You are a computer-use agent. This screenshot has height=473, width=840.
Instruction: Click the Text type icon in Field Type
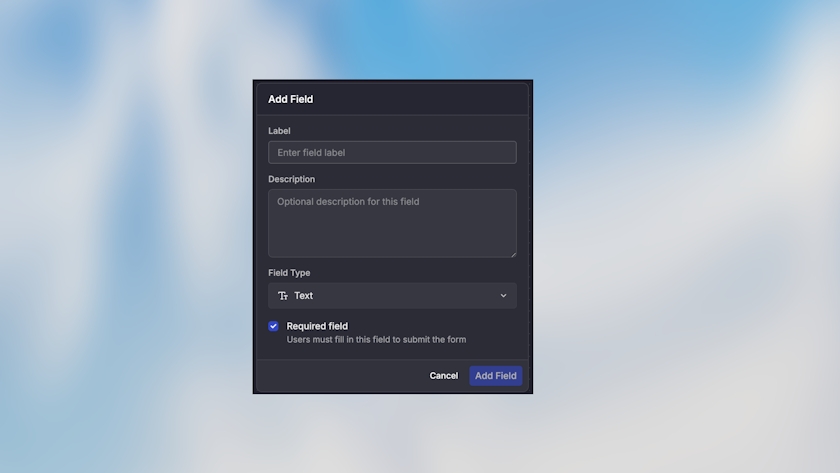coord(283,296)
